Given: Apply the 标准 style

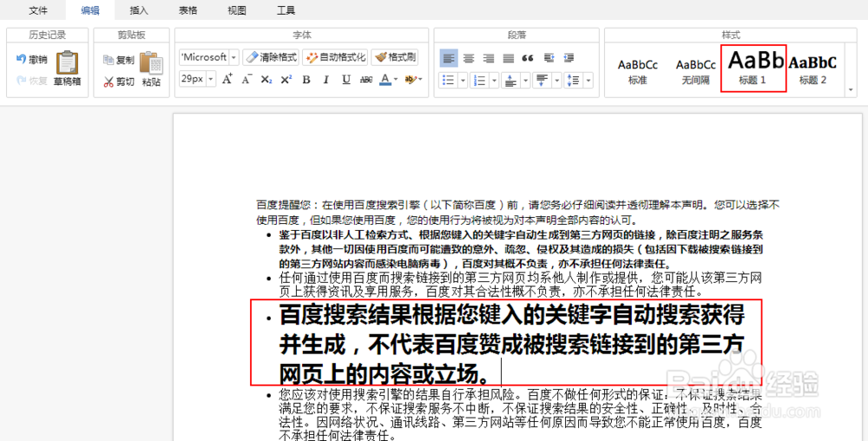Looking at the screenshot, I should pyautogui.click(x=638, y=71).
